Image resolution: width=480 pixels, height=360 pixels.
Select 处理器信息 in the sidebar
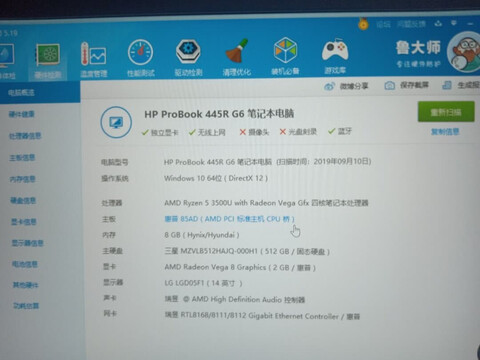(25, 136)
